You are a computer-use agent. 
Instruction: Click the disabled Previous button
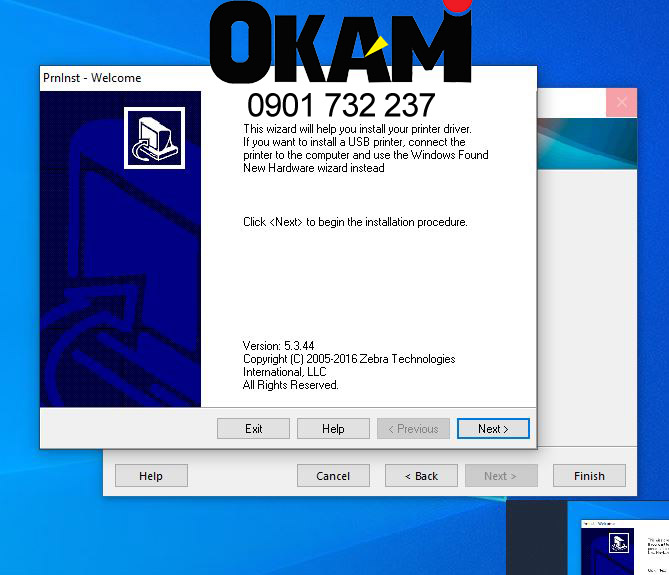click(413, 428)
